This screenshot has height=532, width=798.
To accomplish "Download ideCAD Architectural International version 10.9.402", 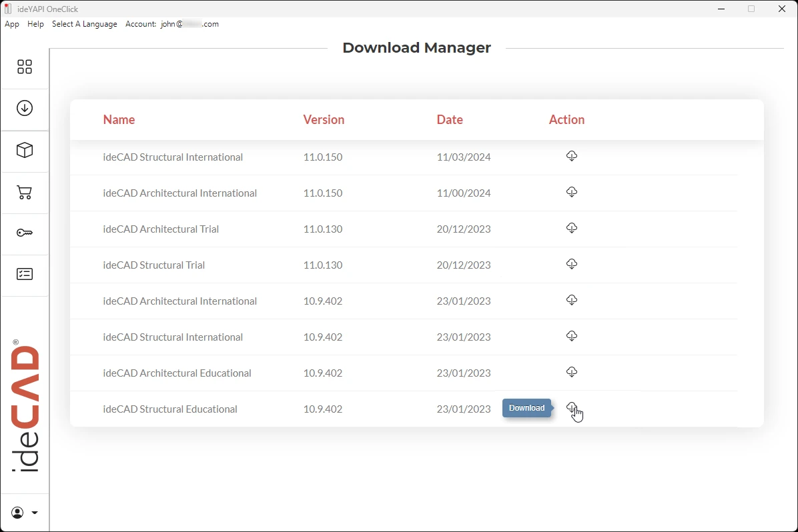I will 572,300.
